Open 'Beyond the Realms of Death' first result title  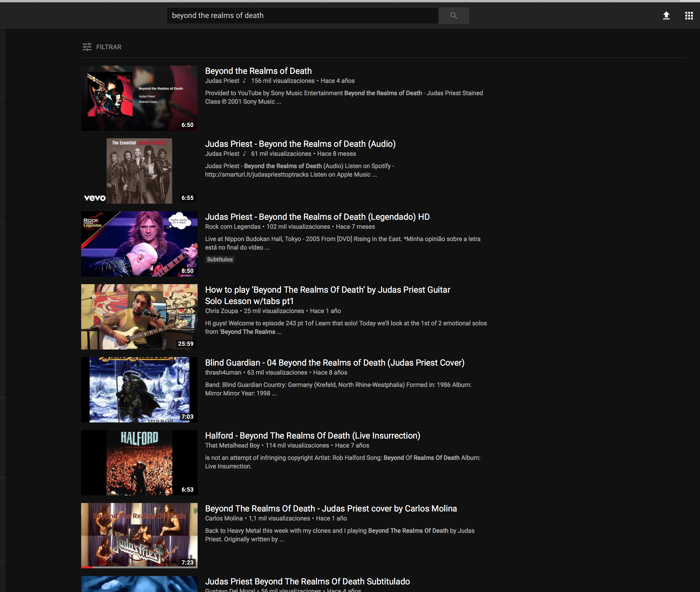click(x=258, y=71)
